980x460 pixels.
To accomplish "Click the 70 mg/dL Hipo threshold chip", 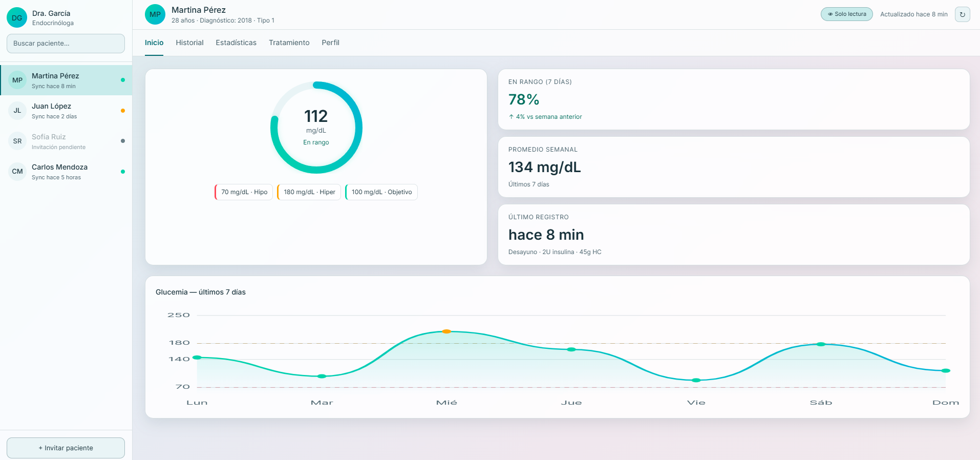I will click(244, 192).
